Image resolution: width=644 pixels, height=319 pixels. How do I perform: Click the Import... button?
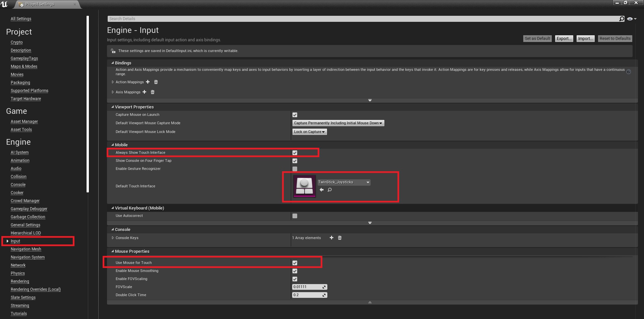pyautogui.click(x=585, y=39)
